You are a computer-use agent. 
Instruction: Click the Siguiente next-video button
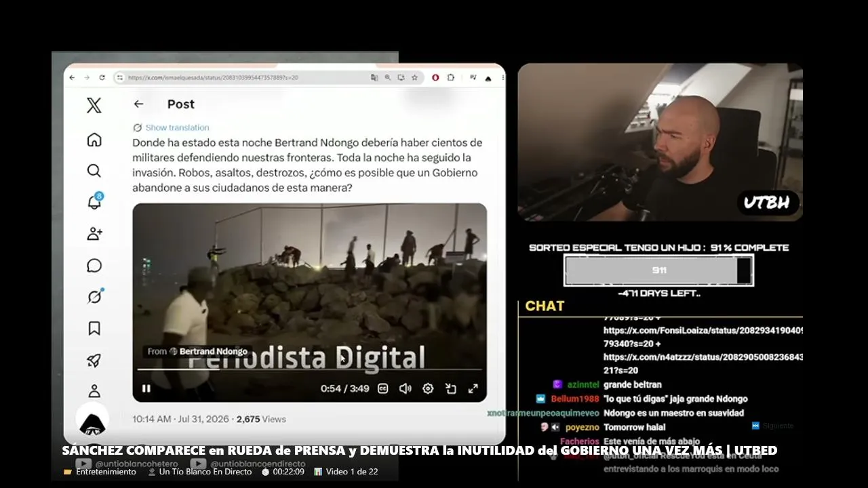point(772,426)
